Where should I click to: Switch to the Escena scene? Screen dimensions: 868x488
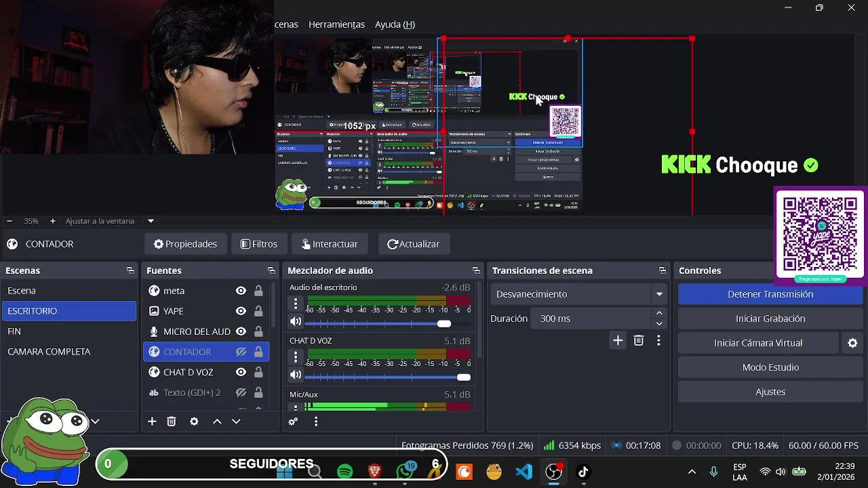tap(69, 291)
